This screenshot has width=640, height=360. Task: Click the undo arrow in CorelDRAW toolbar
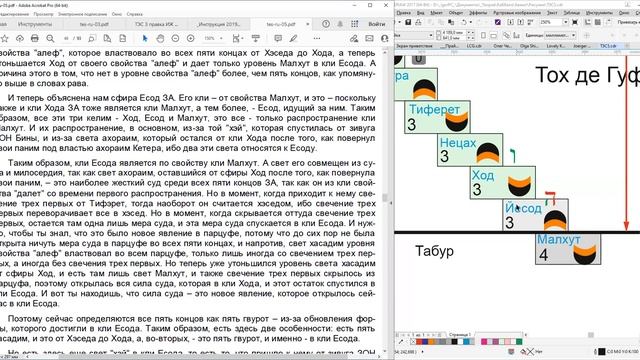tap(463, 22)
